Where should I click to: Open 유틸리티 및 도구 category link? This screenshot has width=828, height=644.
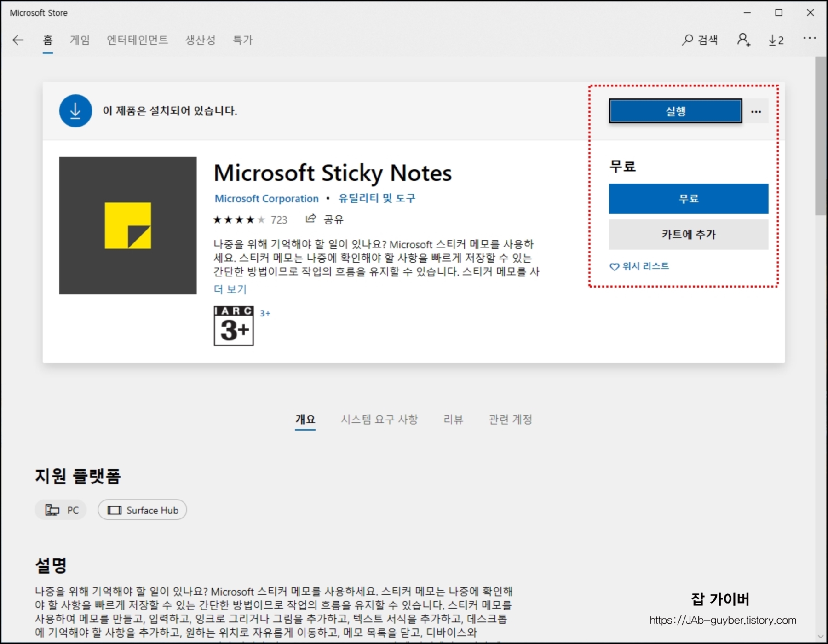377,198
